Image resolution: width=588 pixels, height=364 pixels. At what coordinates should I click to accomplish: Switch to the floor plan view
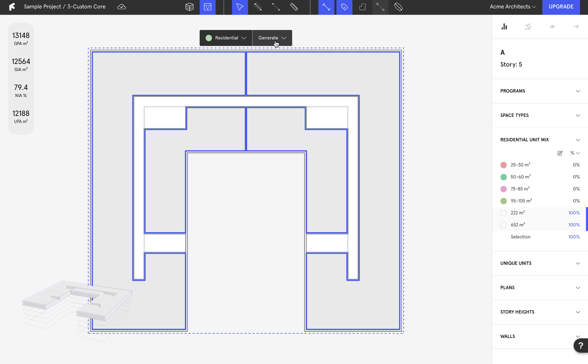pyautogui.click(x=208, y=7)
